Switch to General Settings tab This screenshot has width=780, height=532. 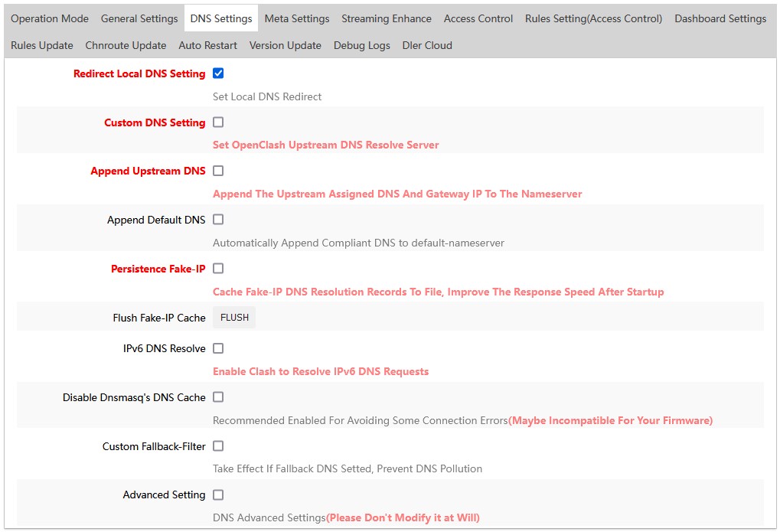[139, 18]
